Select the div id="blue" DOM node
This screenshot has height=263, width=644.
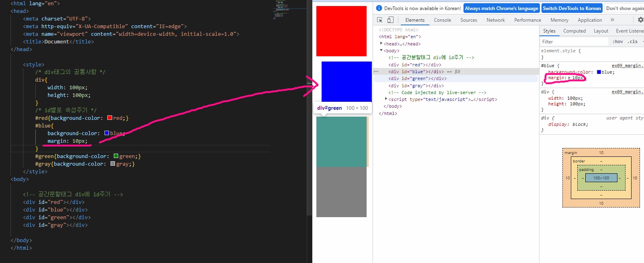(416, 72)
